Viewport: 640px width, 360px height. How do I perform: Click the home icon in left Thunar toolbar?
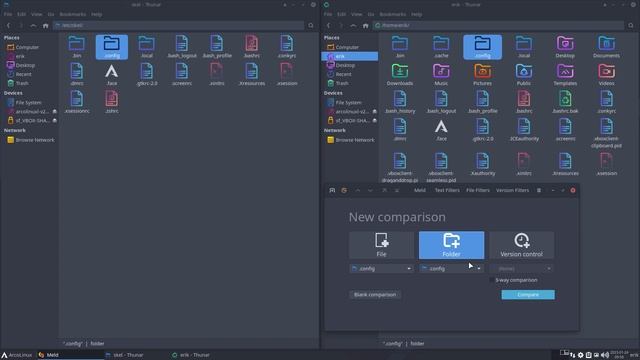45,25
